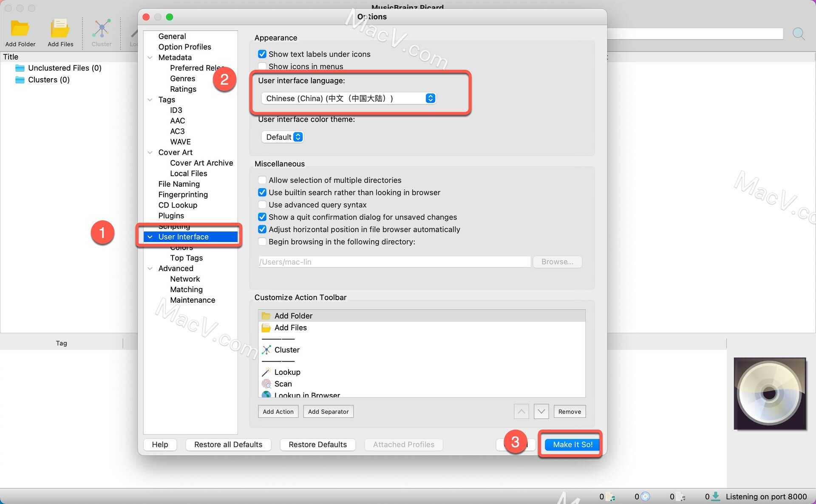The height and width of the screenshot is (504, 816).
Task: Open the Cover Art Archive options
Action: pos(201,163)
